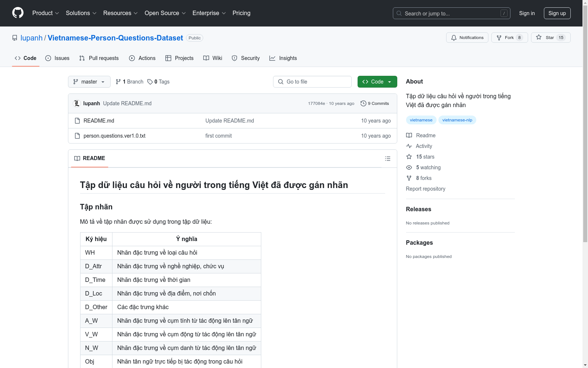588x368 pixels.
Task: Click the commit history clock icon
Action: click(363, 103)
